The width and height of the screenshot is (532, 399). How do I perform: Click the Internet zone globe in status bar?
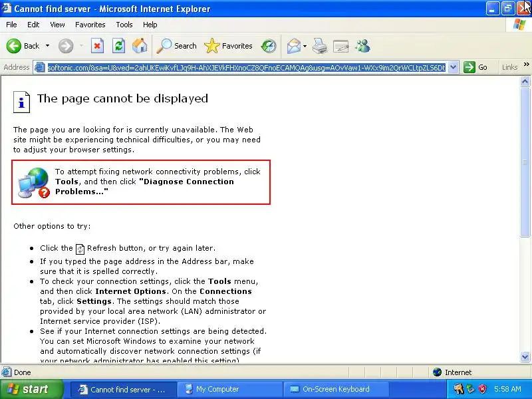coord(437,372)
